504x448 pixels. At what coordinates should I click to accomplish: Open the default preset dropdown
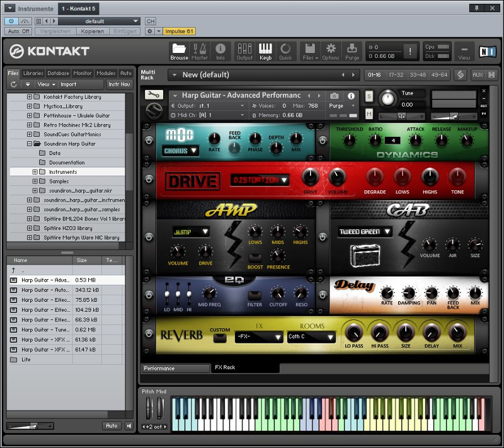tap(99, 21)
